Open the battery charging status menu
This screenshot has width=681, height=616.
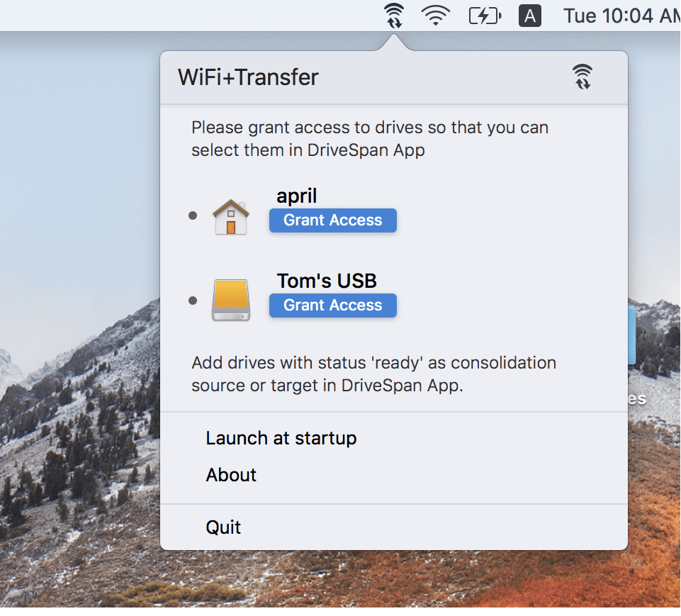click(485, 16)
